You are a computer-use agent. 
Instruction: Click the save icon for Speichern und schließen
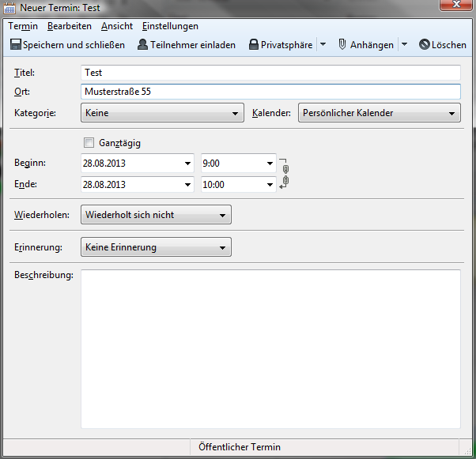click(x=15, y=45)
